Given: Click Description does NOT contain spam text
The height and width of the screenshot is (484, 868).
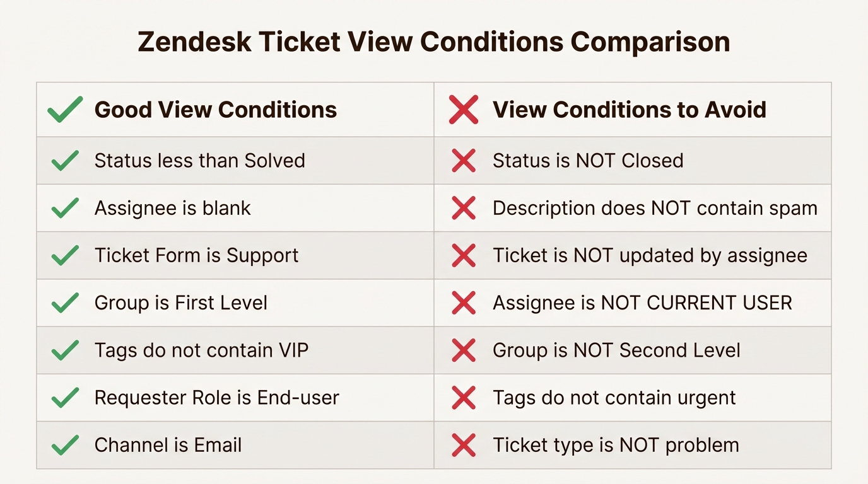Looking at the screenshot, I should point(655,208).
